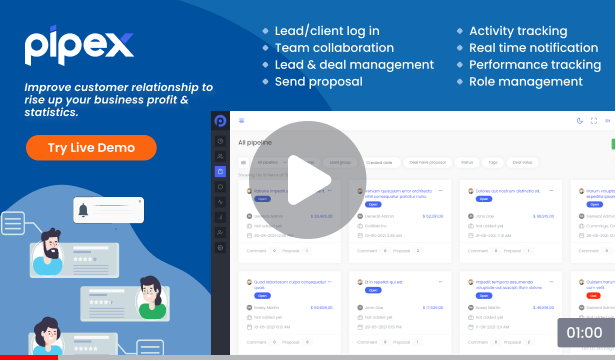Open the activity pulse sidebar icon
616x361 pixels.
[220, 202]
